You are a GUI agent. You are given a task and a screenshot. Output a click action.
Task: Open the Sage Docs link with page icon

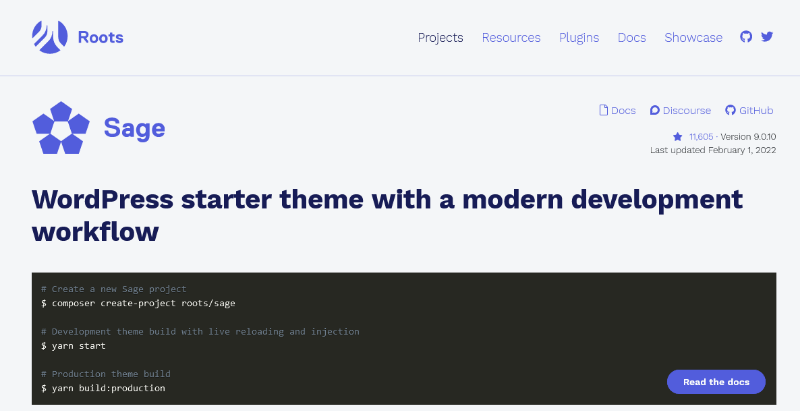pos(617,110)
